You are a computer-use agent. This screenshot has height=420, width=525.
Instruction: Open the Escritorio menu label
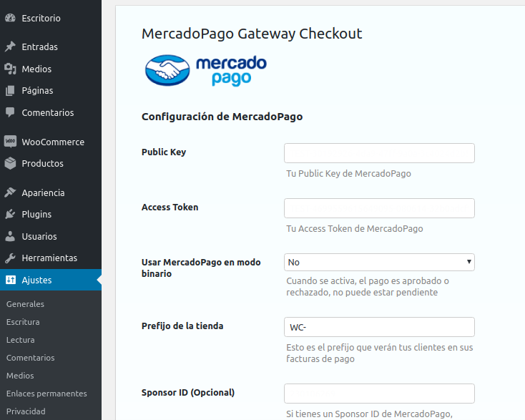pyautogui.click(x=41, y=18)
